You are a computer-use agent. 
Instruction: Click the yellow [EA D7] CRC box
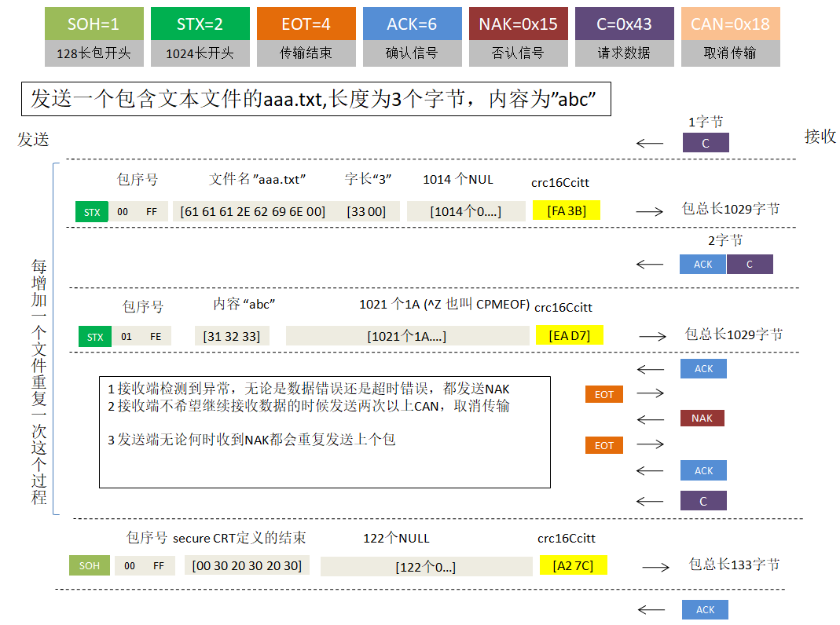(570, 335)
